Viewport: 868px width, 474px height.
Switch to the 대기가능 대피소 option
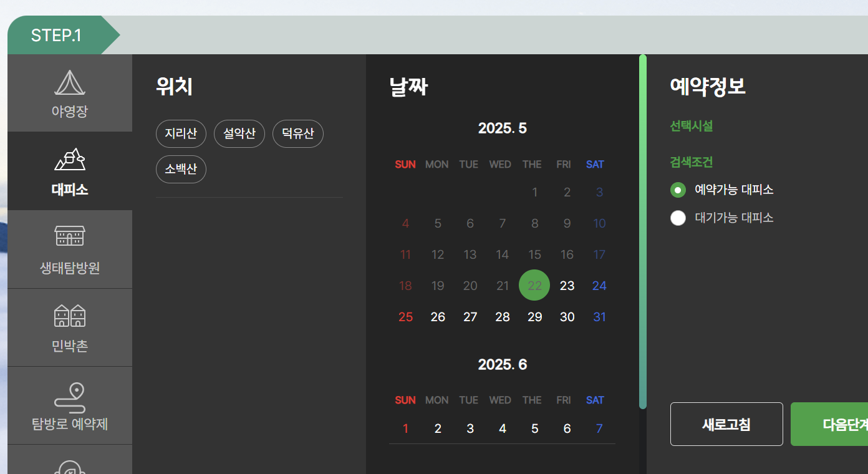(678, 218)
